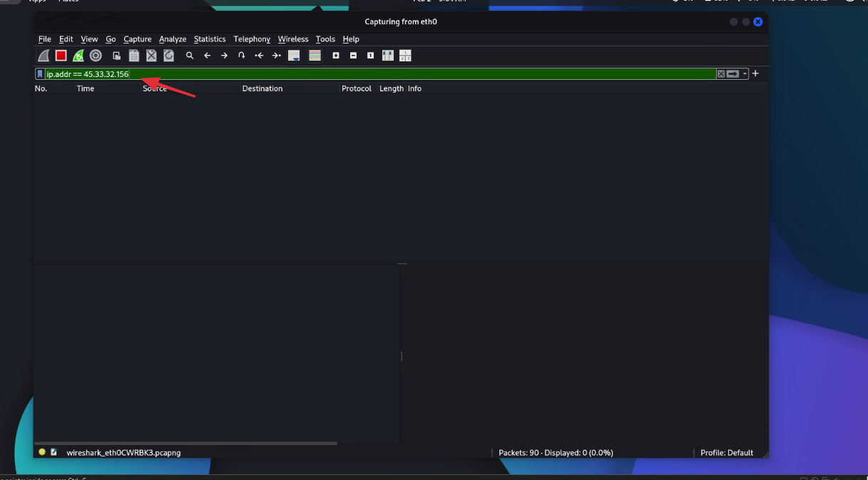Image resolution: width=868 pixels, height=480 pixels.
Task: Open capture options gear icon
Action: [96, 56]
